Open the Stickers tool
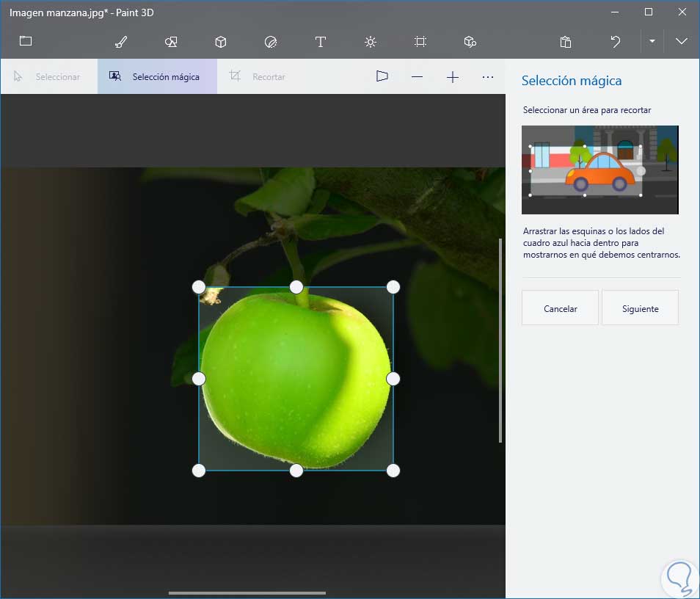 [x=270, y=42]
